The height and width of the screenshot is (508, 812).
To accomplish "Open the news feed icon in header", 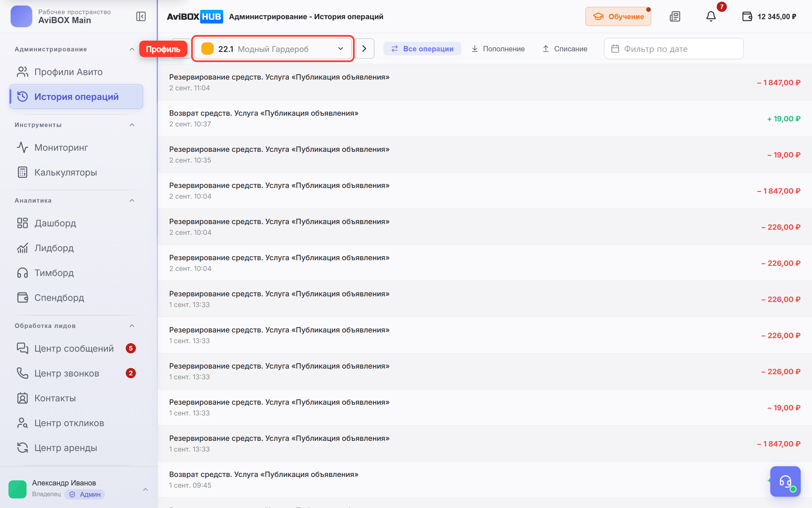I will point(675,16).
